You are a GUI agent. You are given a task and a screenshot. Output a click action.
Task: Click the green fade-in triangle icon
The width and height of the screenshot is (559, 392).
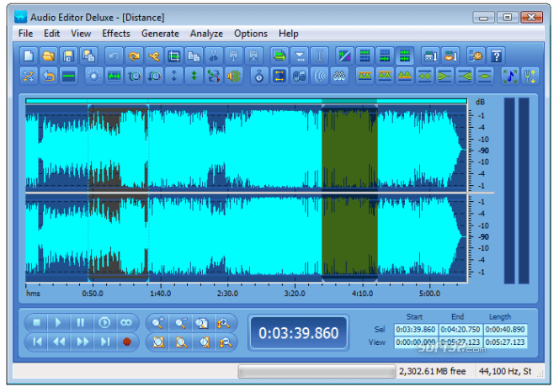465,76
